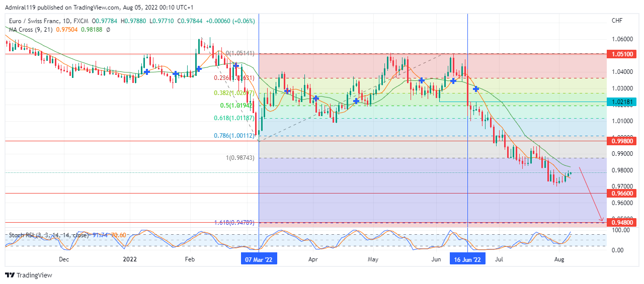Click the Stoch RSI value 70.60
Image resolution: width=644 pixels, height=284 pixels.
point(118,235)
